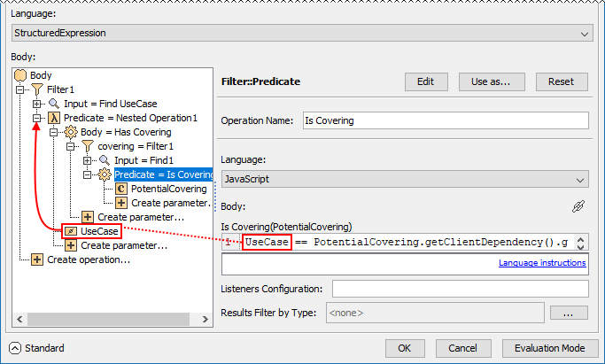Click the Reset button
Image resolution: width=605 pixels, height=364 pixels.
point(562,81)
